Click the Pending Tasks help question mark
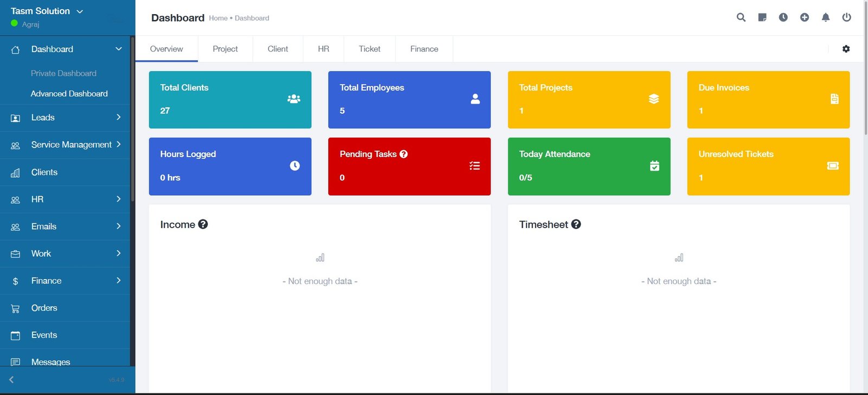The height and width of the screenshot is (395, 868). click(x=404, y=154)
